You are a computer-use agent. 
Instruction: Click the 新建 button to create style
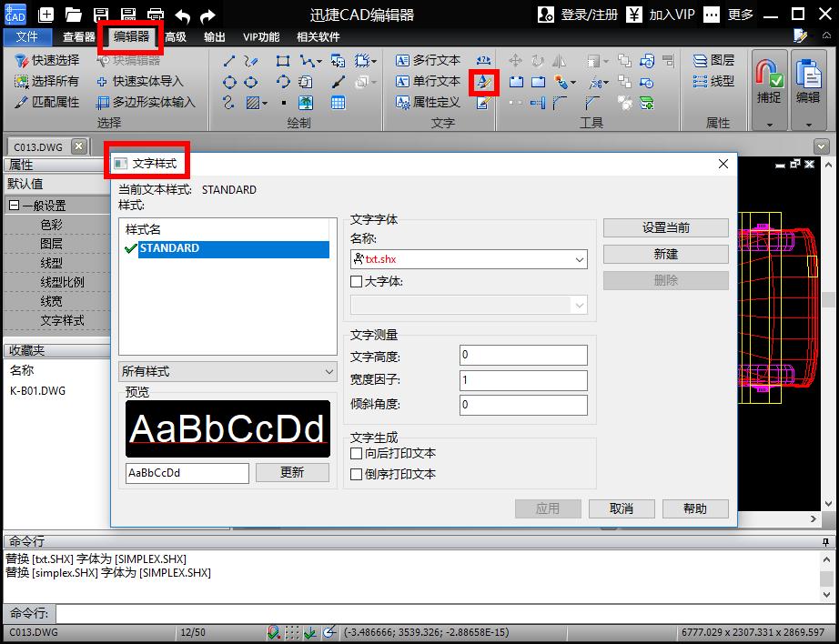[665, 253]
